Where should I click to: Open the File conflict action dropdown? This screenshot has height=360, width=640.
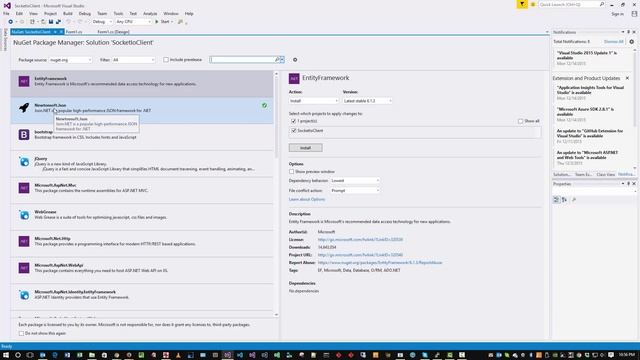point(355,191)
